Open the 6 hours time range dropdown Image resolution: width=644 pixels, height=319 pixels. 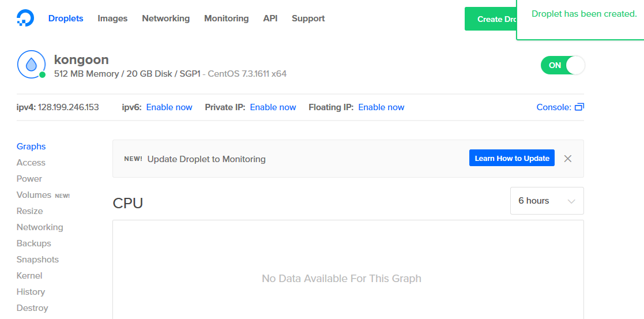pyautogui.click(x=547, y=201)
